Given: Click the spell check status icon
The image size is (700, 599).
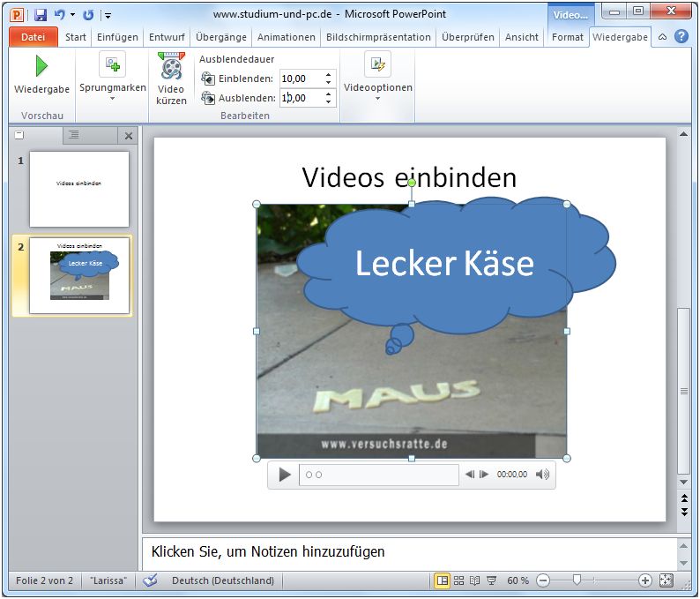Looking at the screenshot, I should (x=151, y=580).
